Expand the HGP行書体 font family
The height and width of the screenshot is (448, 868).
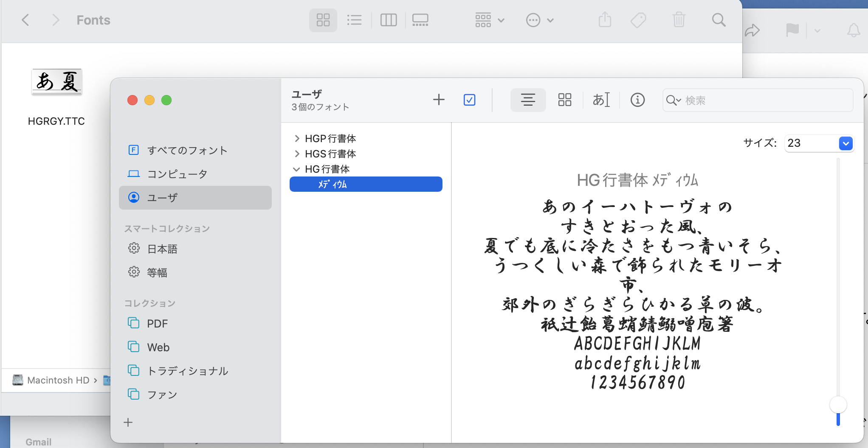click(297, 139)
